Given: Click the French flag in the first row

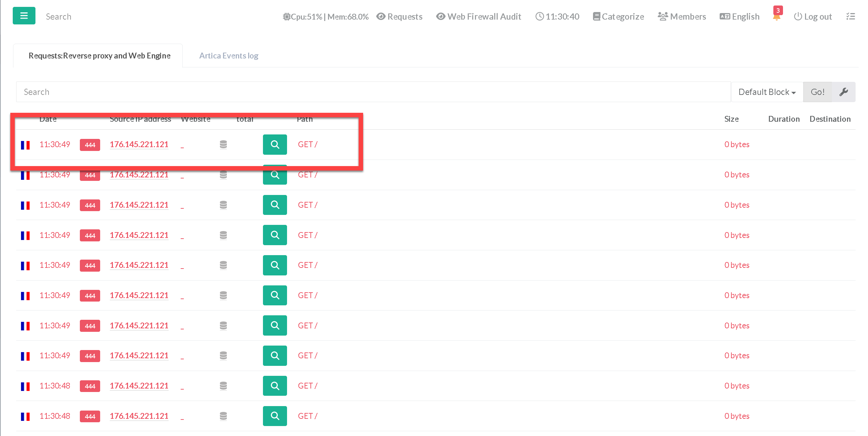Looking at the screenshot, I should coord(25,145).
